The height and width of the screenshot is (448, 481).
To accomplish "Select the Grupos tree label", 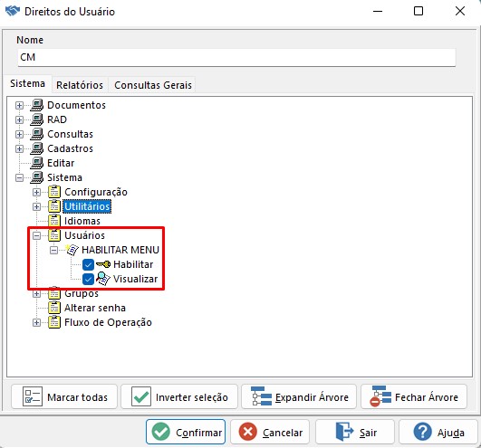I will pyautogui.click(x=82, y=293).
